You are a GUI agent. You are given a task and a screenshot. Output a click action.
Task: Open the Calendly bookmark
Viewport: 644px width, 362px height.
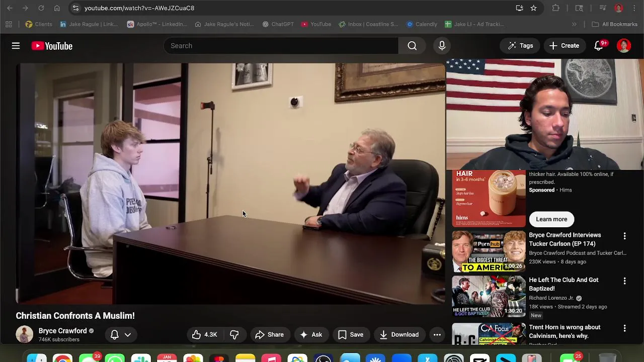pyautogui.click(x=422, y=24)
